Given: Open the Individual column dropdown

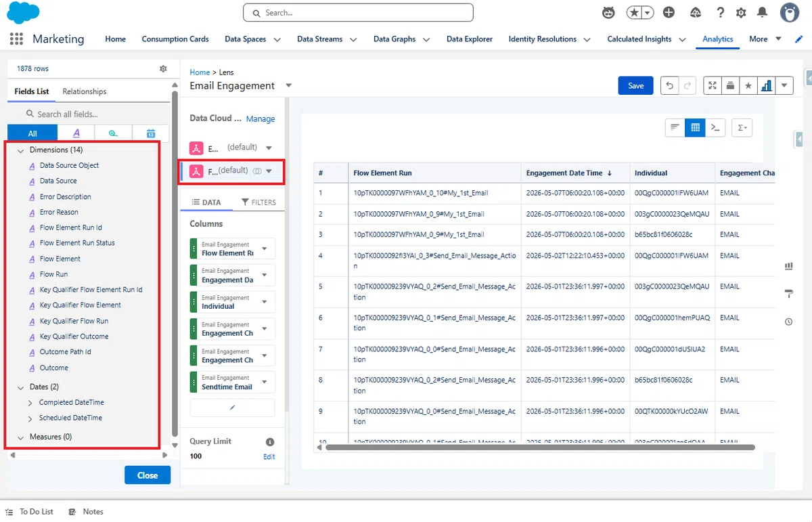Looking at the screenshot, I should pos(265,302).
